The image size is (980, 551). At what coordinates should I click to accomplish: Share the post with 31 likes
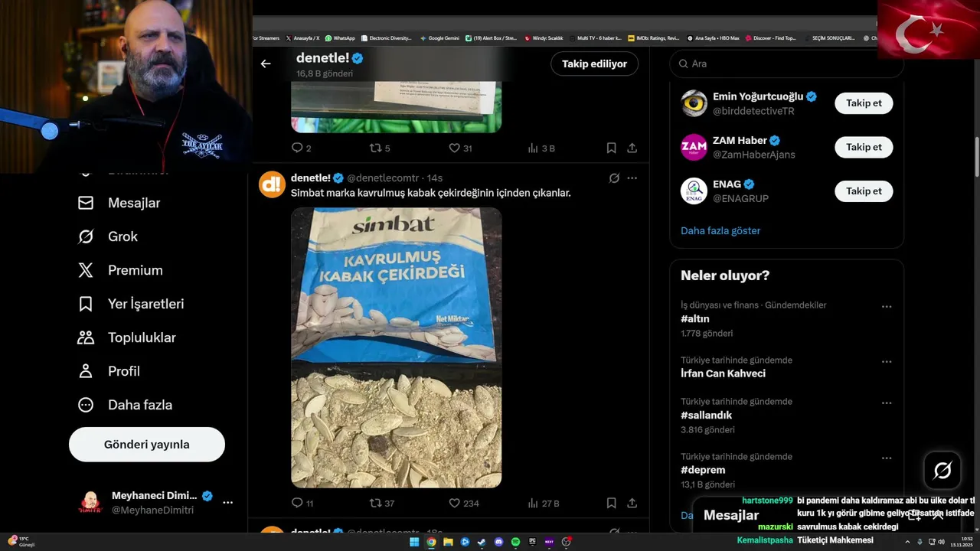coord(632,148)
